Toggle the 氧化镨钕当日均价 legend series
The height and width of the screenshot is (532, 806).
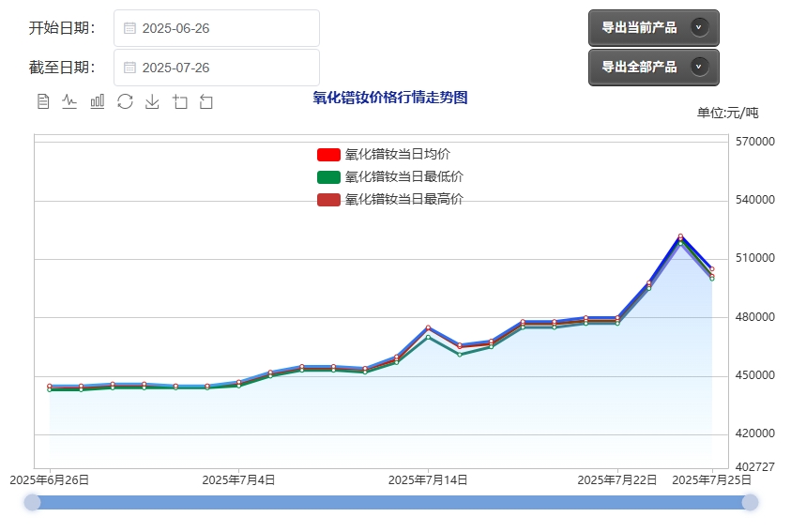(x=384, y=154)
